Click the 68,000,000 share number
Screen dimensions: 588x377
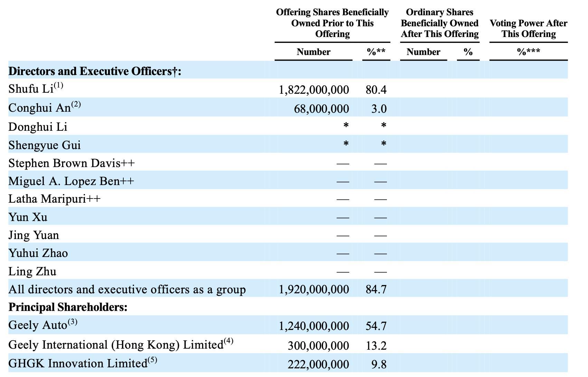tap(321, 109)
